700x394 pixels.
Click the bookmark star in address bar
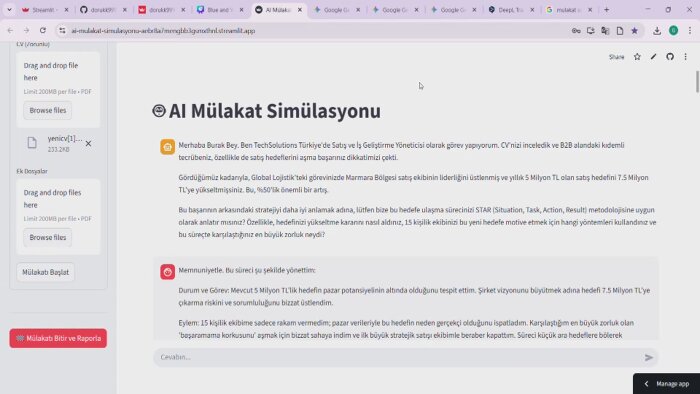pyautogui.click(x=634, y=31)
